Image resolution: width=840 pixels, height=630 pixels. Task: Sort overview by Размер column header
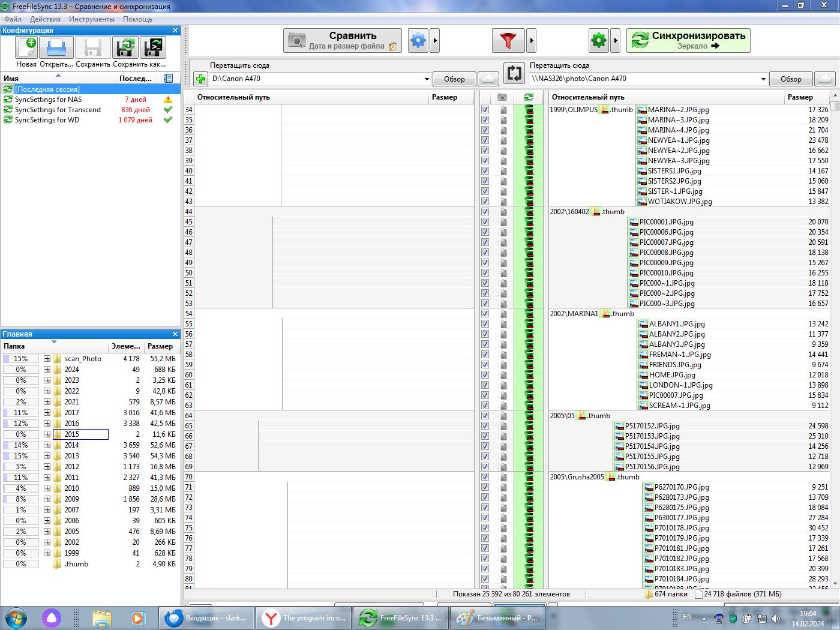pos(160,346)
